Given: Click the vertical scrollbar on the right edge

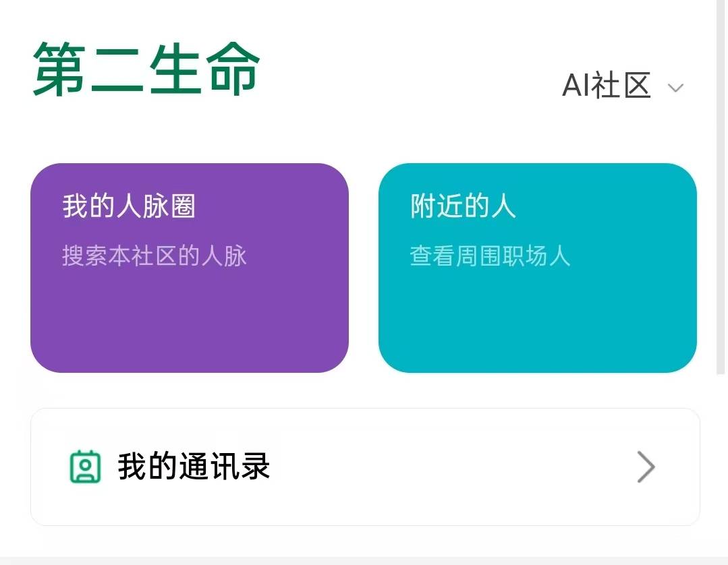Looking at the screenshot, I should click(721, 189).
